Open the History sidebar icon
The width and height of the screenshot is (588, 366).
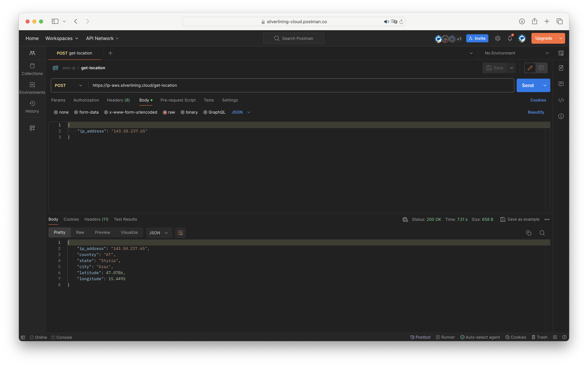click(32, 107)
